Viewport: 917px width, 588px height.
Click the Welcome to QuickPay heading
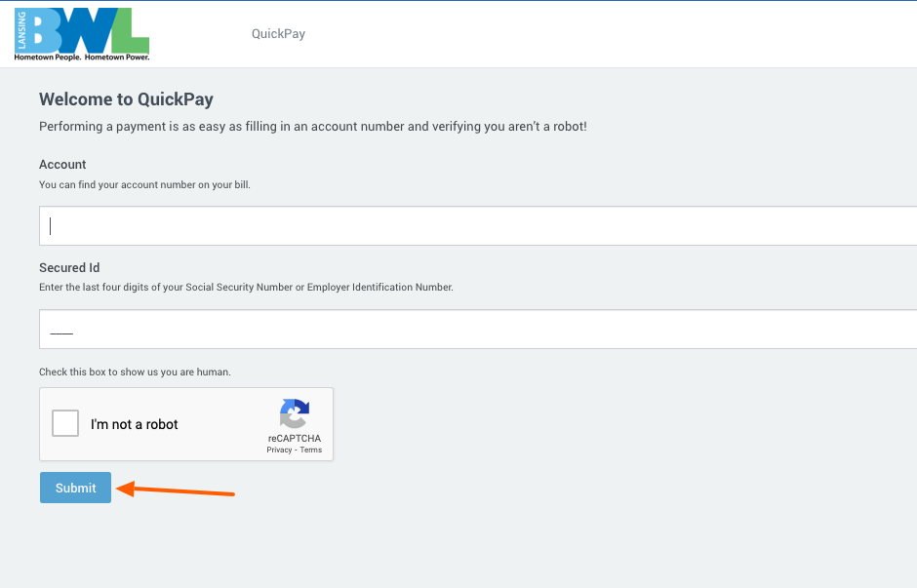click(126, 99)
